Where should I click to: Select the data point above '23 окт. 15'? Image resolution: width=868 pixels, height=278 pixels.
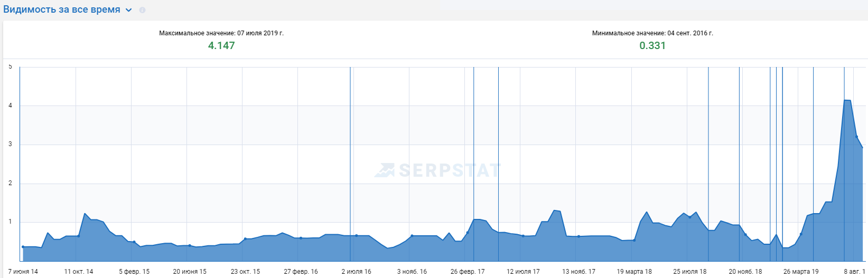245,239
